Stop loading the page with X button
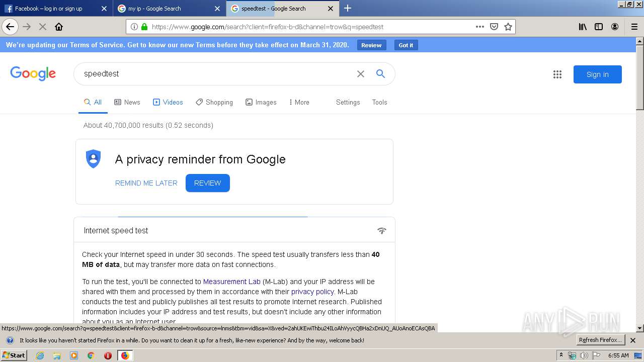Viewport: 644px width, 362px height. 43,27
